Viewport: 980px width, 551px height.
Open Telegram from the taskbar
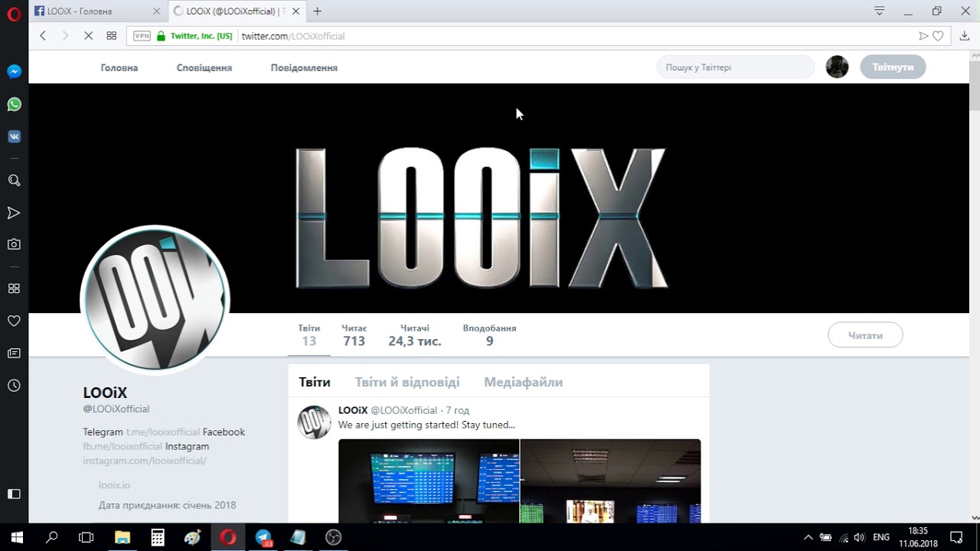263,537
